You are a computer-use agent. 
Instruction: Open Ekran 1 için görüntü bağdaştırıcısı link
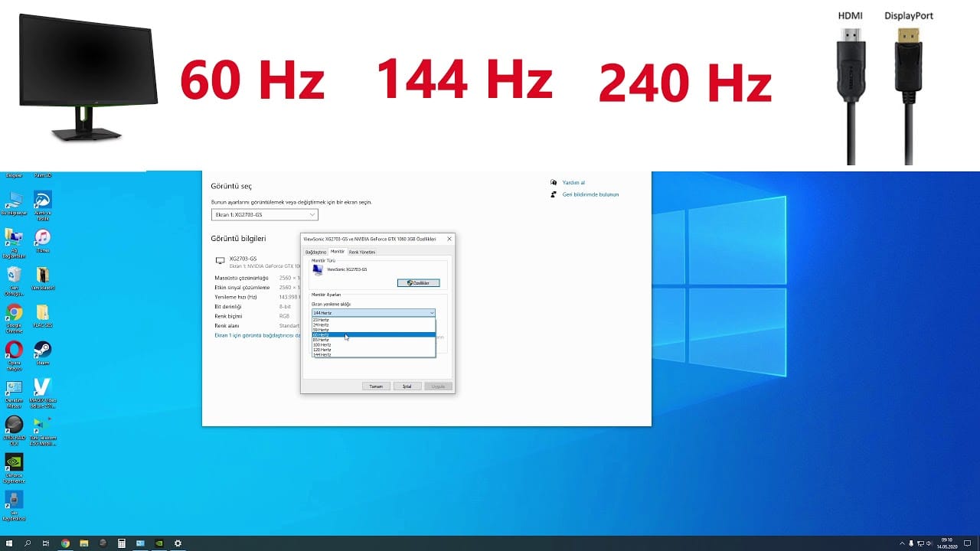257,335
